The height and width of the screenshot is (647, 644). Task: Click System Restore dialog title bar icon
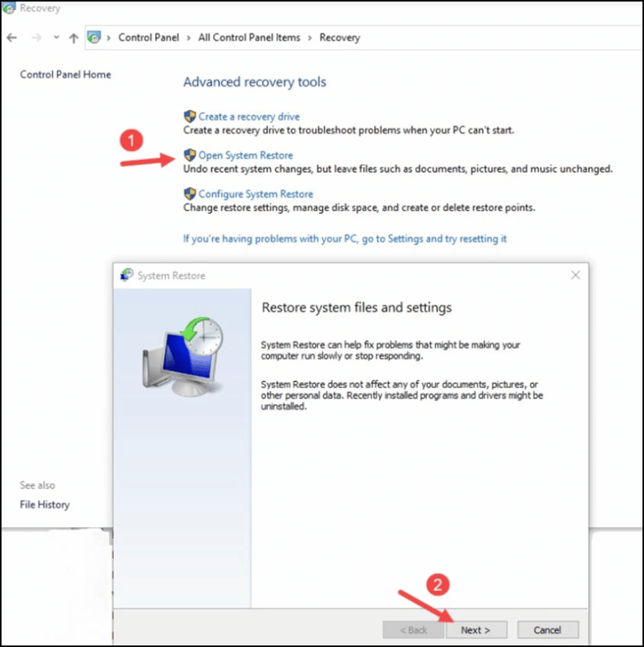127,275
